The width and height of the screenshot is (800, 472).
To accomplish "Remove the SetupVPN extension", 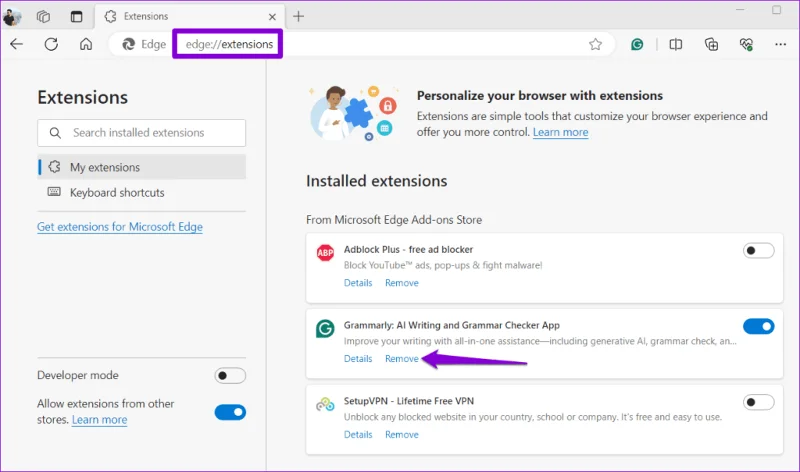I will click(x=402, y=434).
